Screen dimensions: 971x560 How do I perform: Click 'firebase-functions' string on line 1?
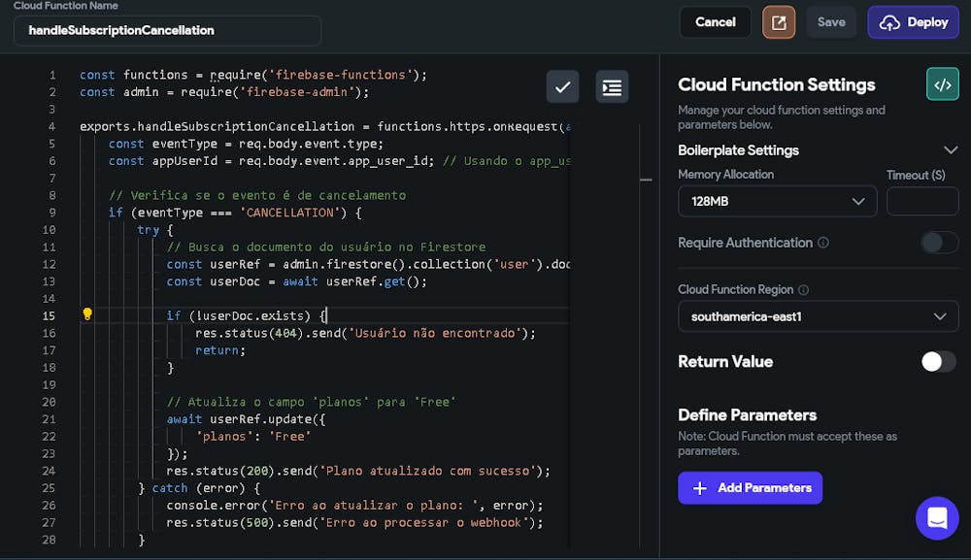point(340,75)
